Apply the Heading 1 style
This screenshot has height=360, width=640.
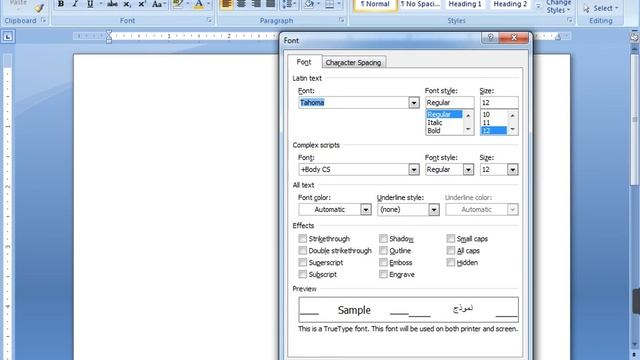click(465, 4)
